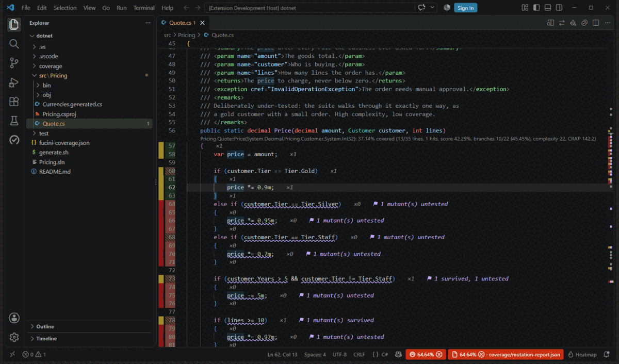
Task: Open errors and warnings status indicator
Action: pyautogui.click(x=34, y=355)
